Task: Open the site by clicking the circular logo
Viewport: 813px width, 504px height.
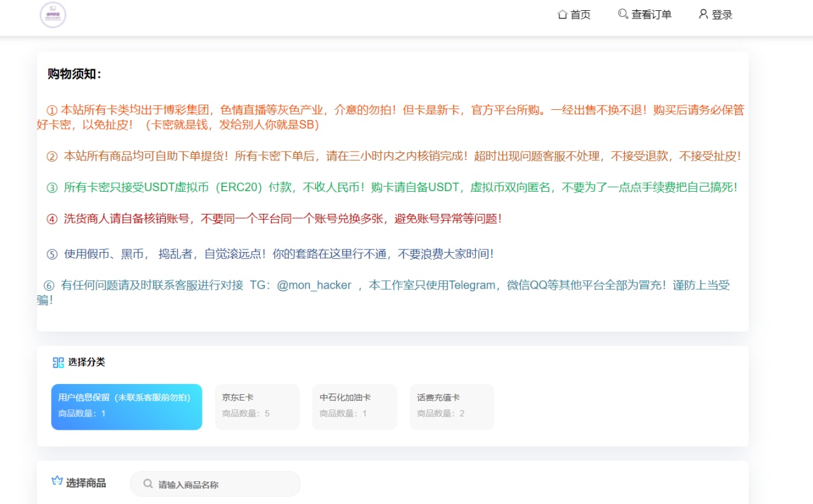Action: click(x=53, y=15)
